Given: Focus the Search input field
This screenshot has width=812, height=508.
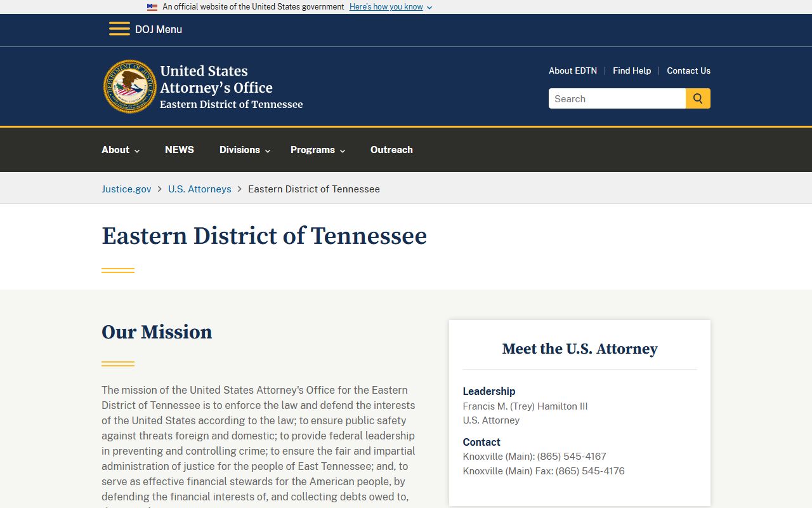Looking at the screenshot, I should click(617, 98).
